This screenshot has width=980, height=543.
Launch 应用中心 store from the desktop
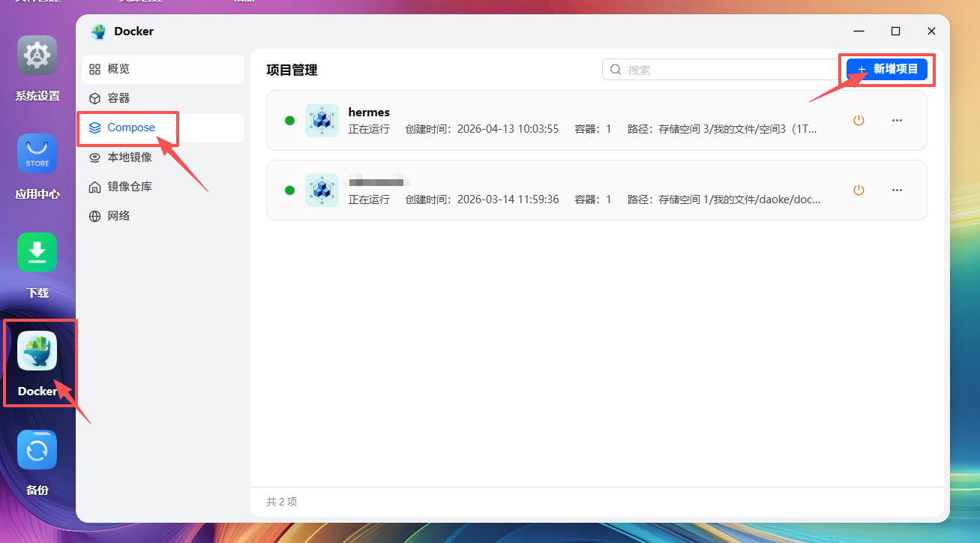[37, 153]
